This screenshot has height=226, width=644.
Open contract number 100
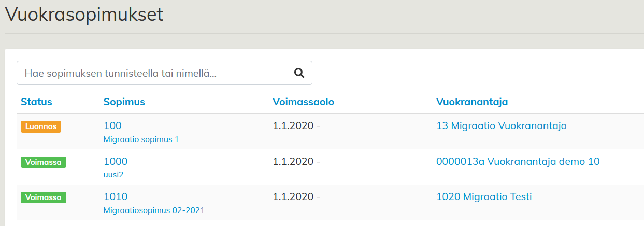pyautogui.click(x=112, y=126)
